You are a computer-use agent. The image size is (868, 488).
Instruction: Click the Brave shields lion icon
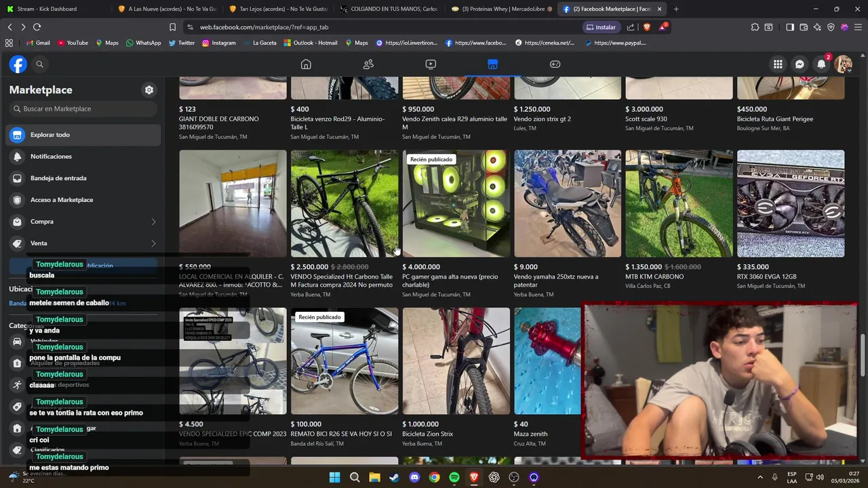(x=646, y=27)
